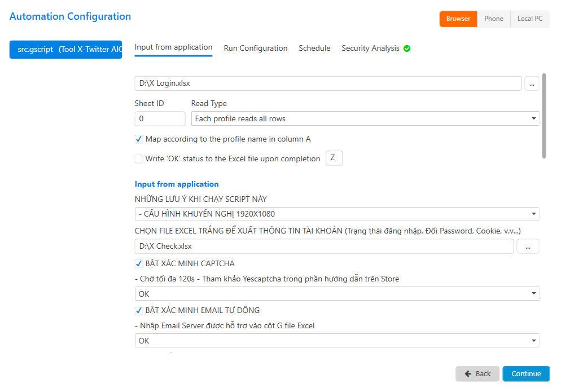Viewport: 561px width, 392px height.
Task: Click the Sheet ID input field
Action: coord(160,119)
